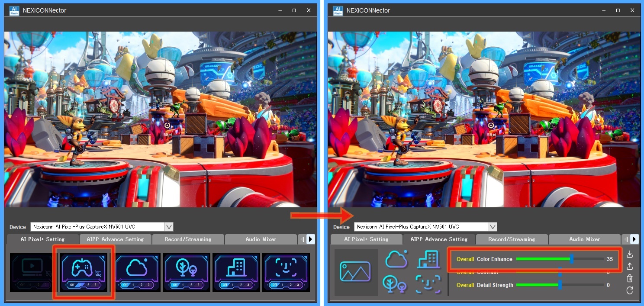Screen dimensions: 644x306
Task: Click the Device label in left window
Action: (18, 227)
